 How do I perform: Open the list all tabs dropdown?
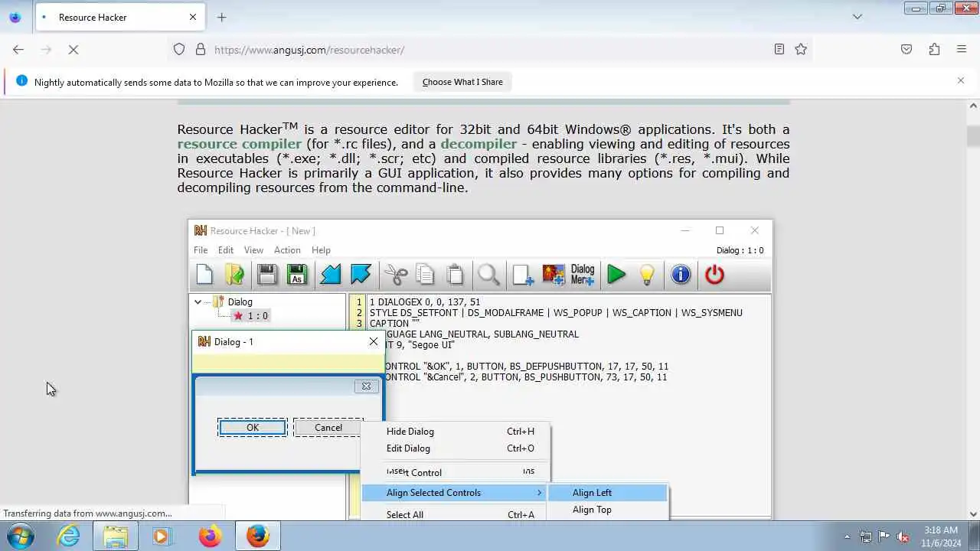[x=857, y=17]
